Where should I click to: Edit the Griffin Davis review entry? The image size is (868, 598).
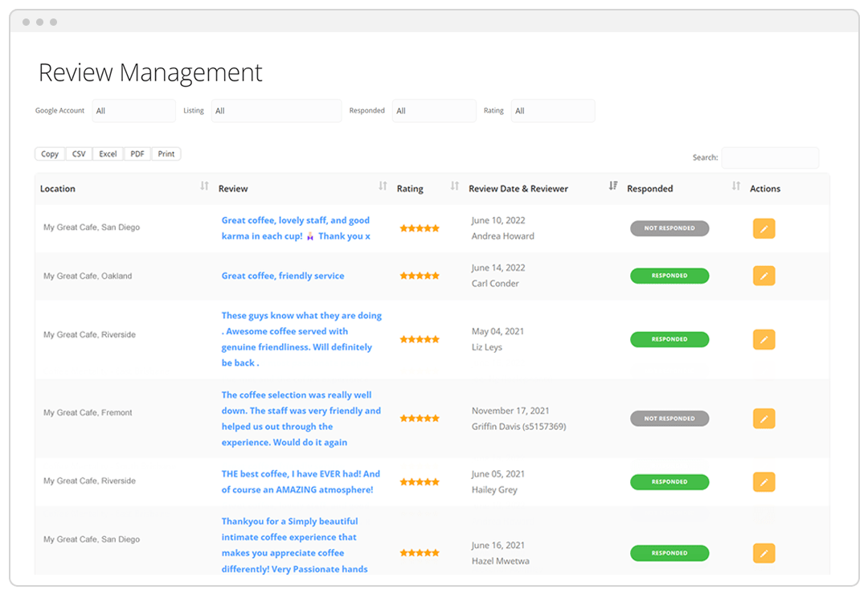(x=764, y=419)
